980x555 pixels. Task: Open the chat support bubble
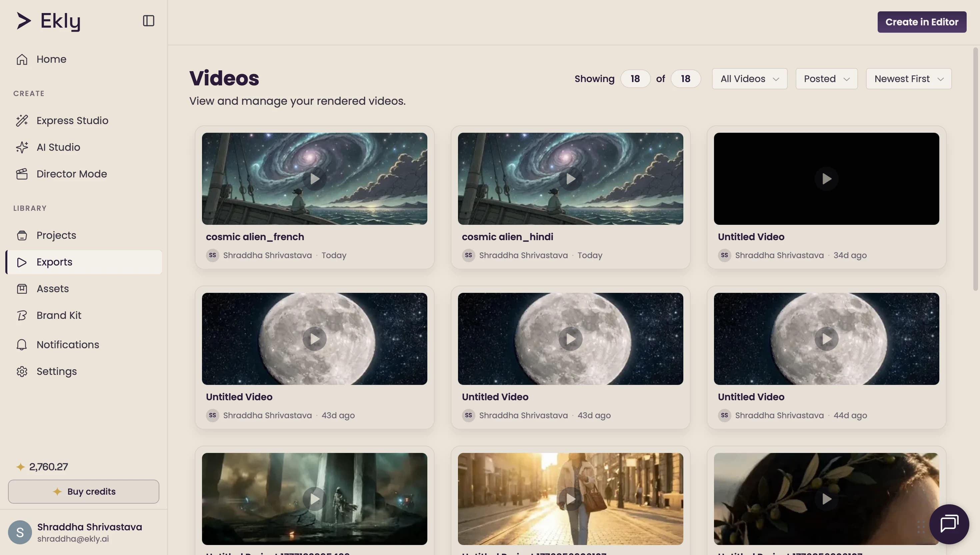(949, 524)
